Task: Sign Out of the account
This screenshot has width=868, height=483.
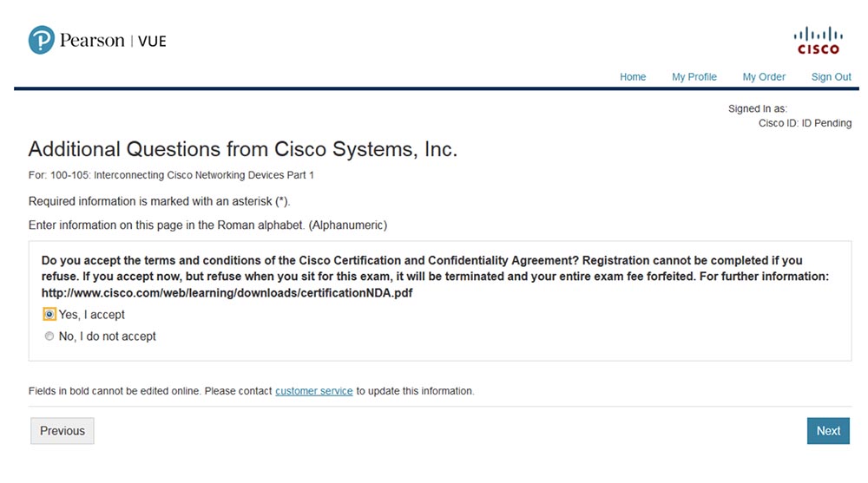Action: point(831,77)
